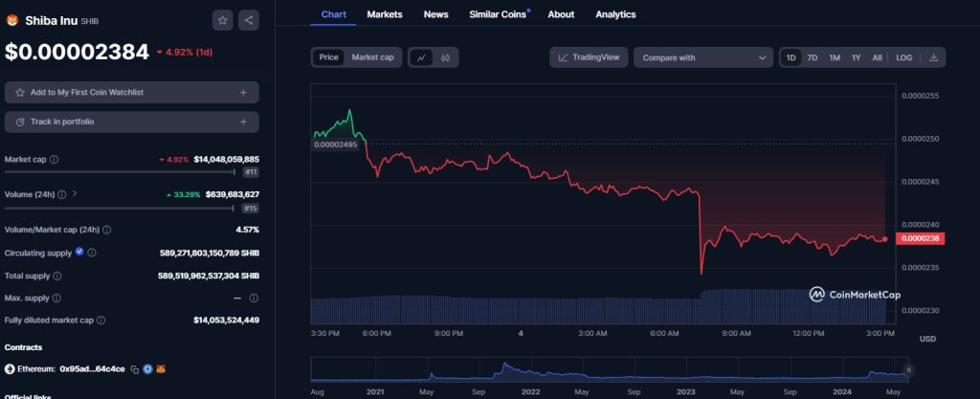Switch to candlestick chart view icon
The width and height of the screenshot is (980, 399).
point(445,57)
